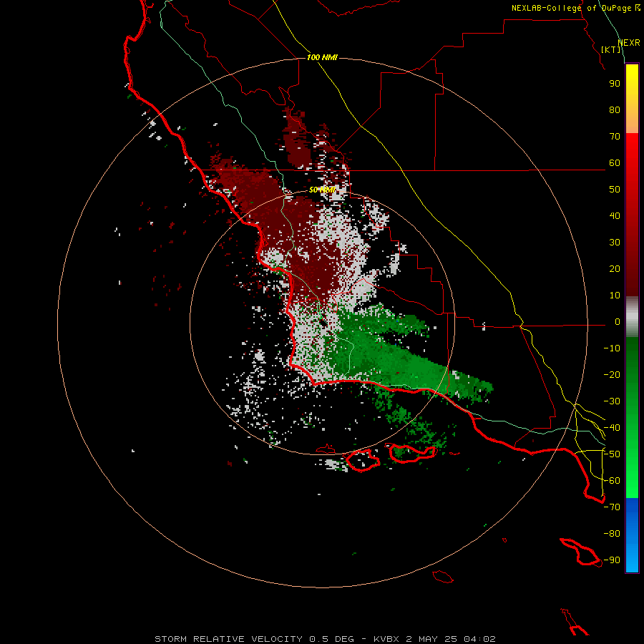Screen dimensions: 644x644
Task: Click the NEXR label above the scale
Action: click(629, 43)
